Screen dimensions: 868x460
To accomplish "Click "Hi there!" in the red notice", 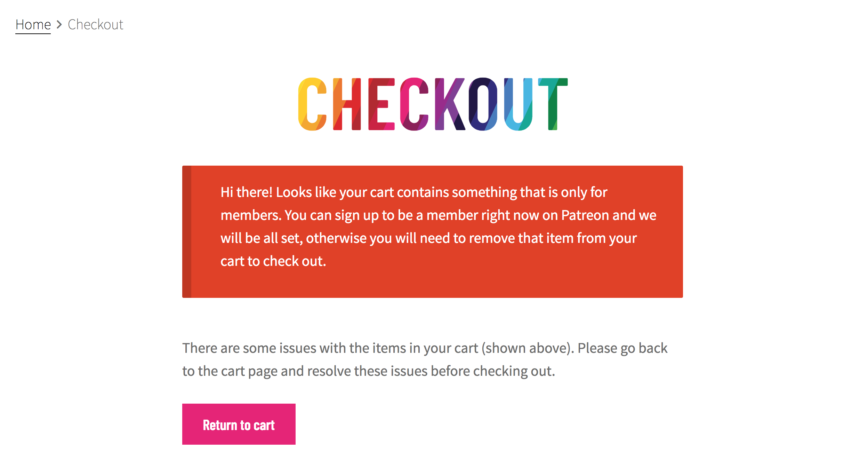I will 246,192.
